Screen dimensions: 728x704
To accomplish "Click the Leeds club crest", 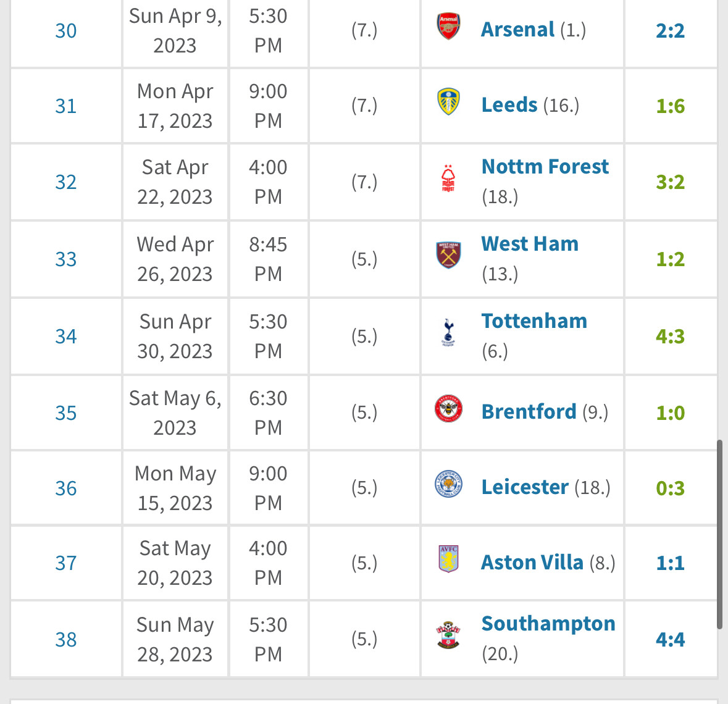I will click(448, 103).
